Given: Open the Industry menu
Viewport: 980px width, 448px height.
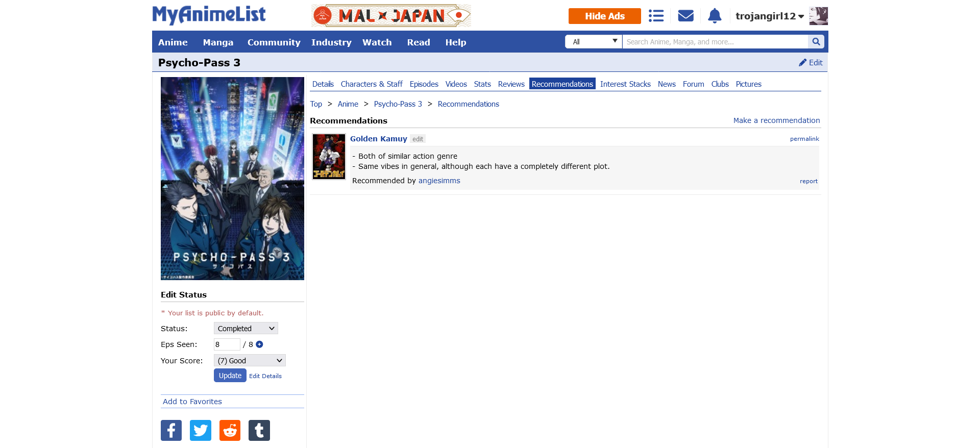Looking at the screenshot, I should coord(331,42).
